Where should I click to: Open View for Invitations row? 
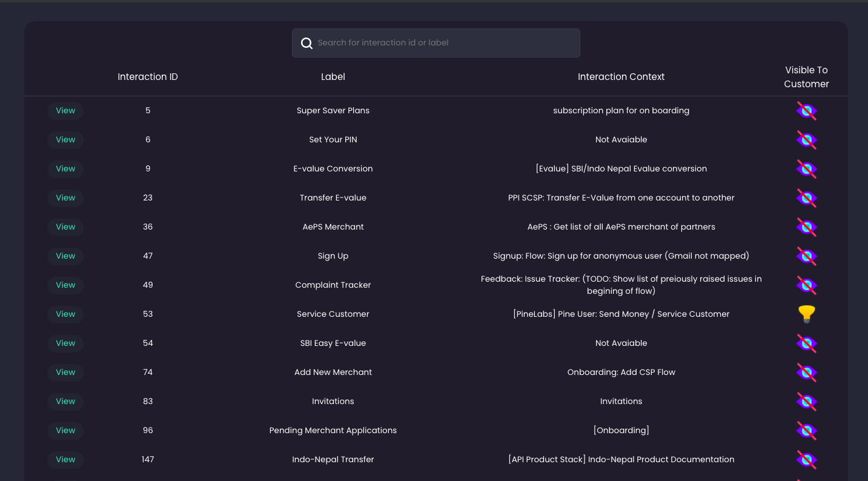pos(65,402)
